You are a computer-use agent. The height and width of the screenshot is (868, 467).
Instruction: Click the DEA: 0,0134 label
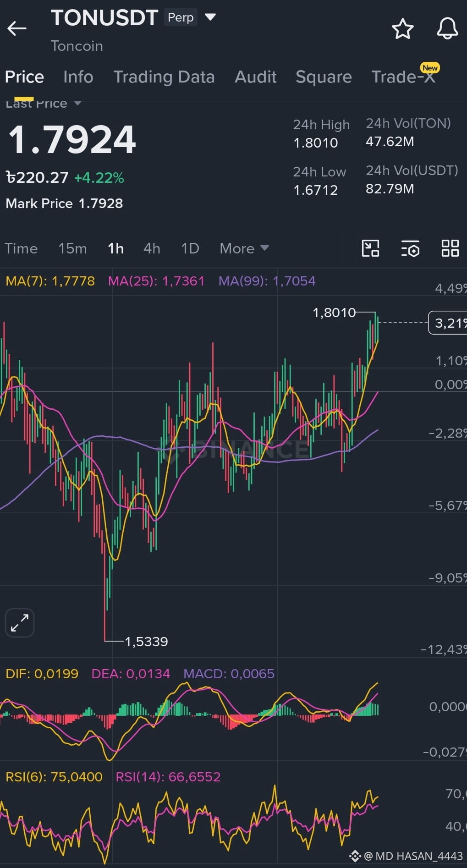pyautogui.click(x=131, y=674)
